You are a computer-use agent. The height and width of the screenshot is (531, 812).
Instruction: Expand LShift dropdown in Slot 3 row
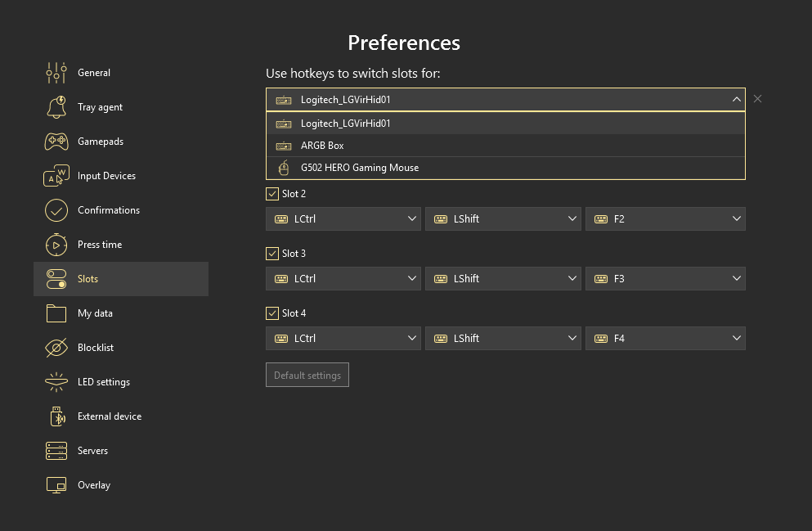[x=505, y=279]
